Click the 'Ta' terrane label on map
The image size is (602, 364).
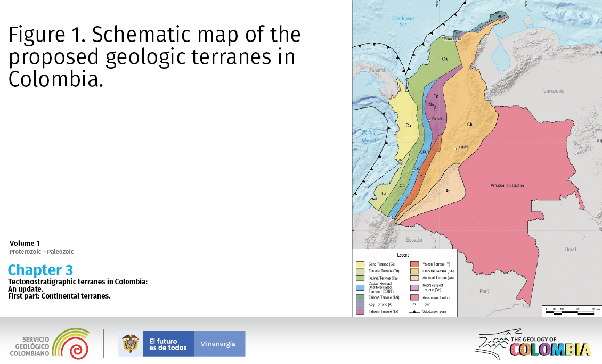tap(436, 96)
